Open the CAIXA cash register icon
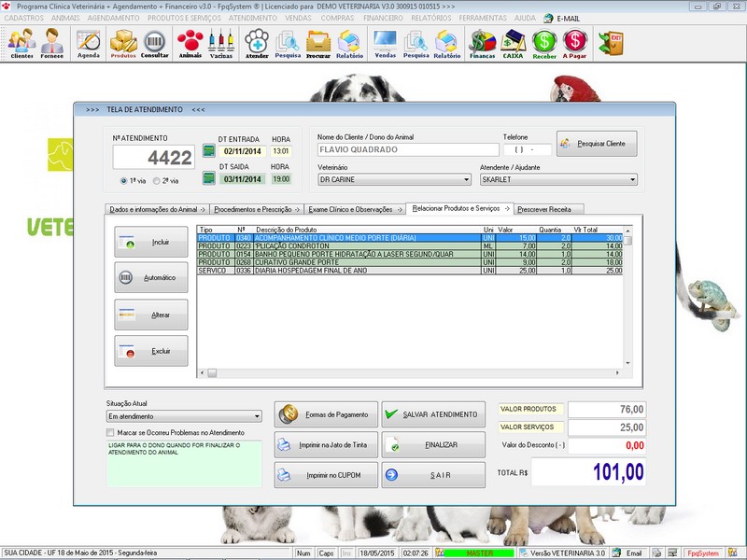This screenshot has height=560, width=747. 513,43
